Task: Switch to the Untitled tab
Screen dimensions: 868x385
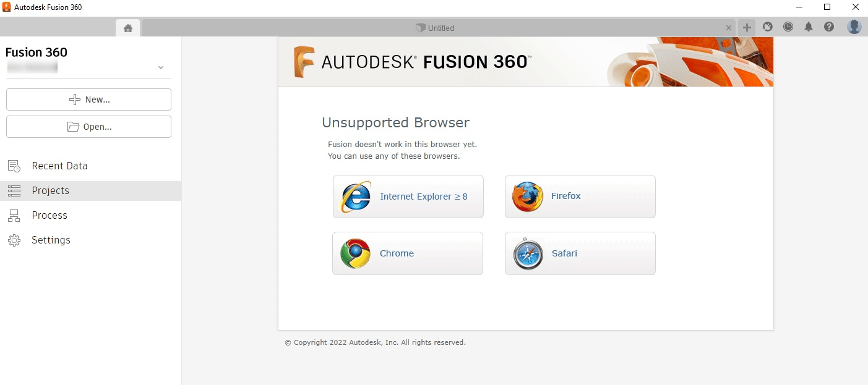Action: (436, 28)
